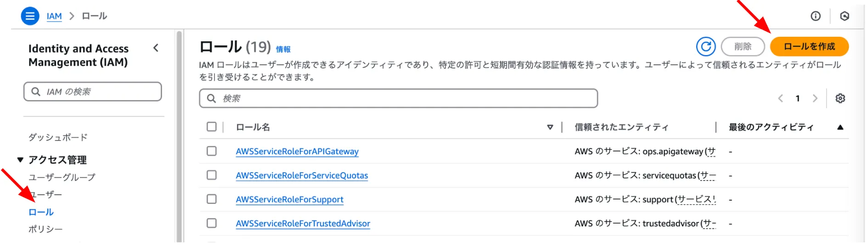Screen dimensions: 868x248
Task: Toggle the select-all roles checkbox
Action: (212, 127)
